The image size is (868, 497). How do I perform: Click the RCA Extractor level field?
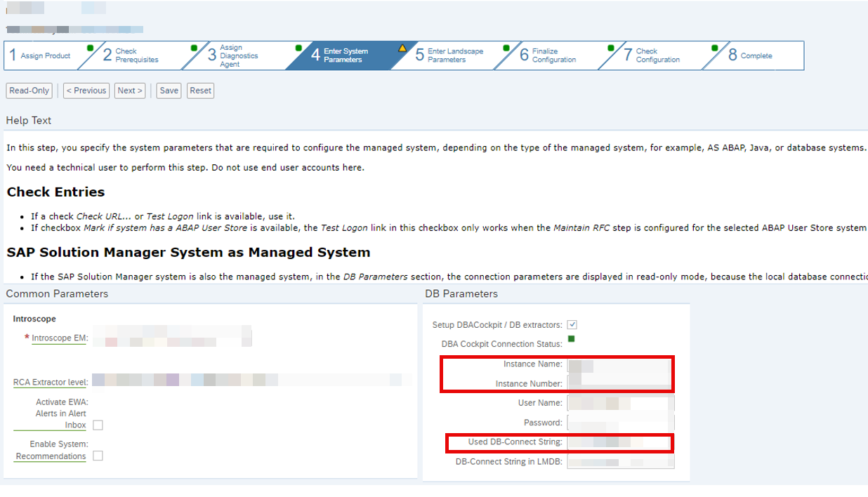(x=251, y=380)
